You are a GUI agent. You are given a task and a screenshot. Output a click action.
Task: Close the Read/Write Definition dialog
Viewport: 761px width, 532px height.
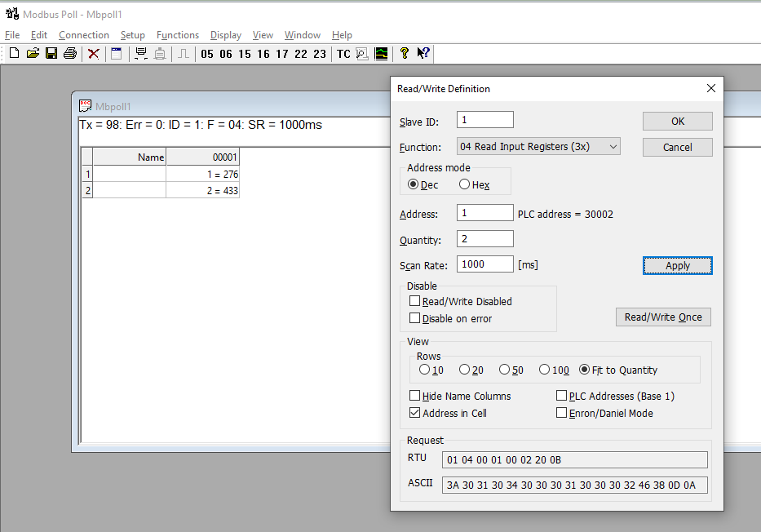pyautogui.click(x=711, y=88)
